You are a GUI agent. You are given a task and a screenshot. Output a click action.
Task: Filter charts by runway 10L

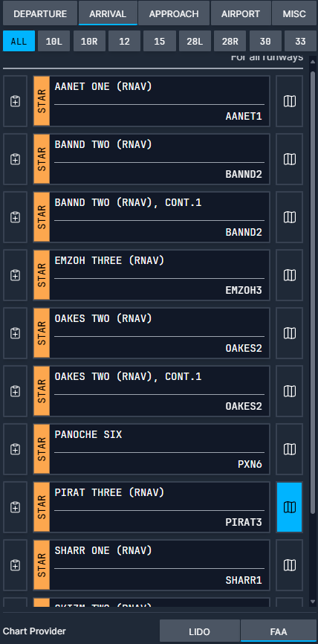(x=53, y=41)
